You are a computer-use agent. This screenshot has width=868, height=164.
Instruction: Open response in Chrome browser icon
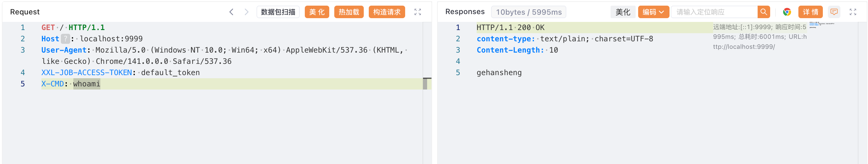coord(787,12)
